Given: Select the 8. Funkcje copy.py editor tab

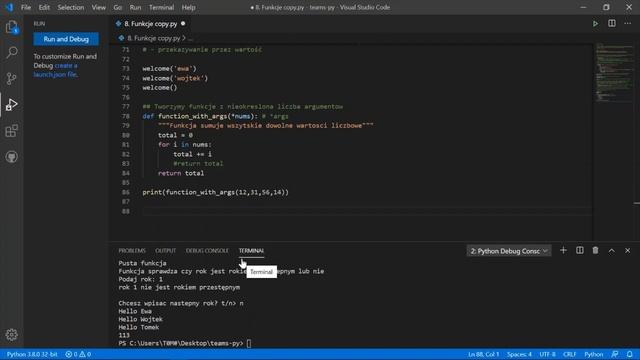Looking at the screenshot, I should [151, 24].
